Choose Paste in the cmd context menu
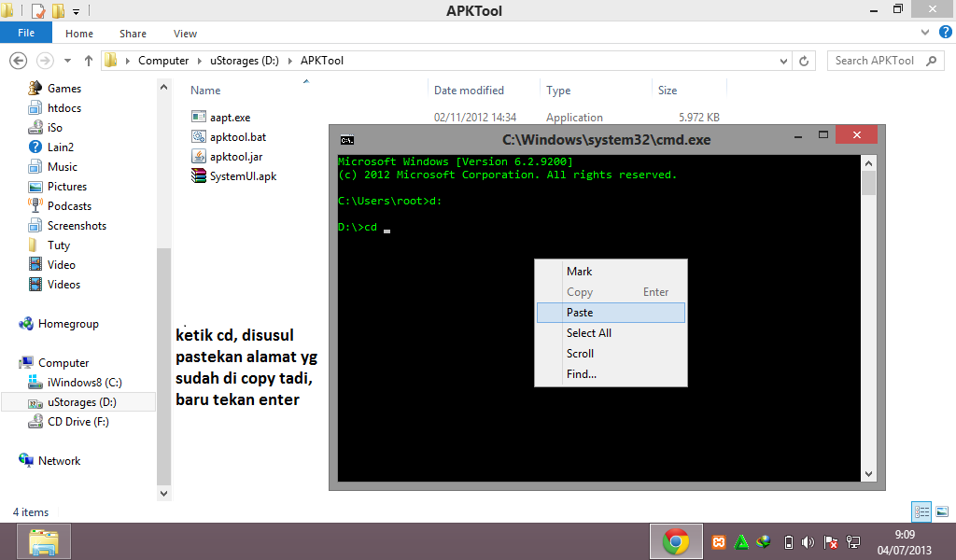 611,313
